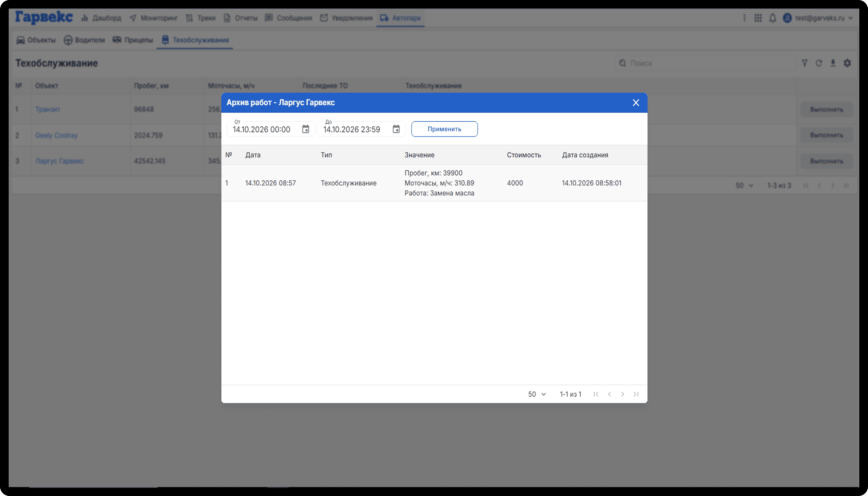Click the Значение column header
Viewport: 868px width, 496px height.
pos(419,155)
